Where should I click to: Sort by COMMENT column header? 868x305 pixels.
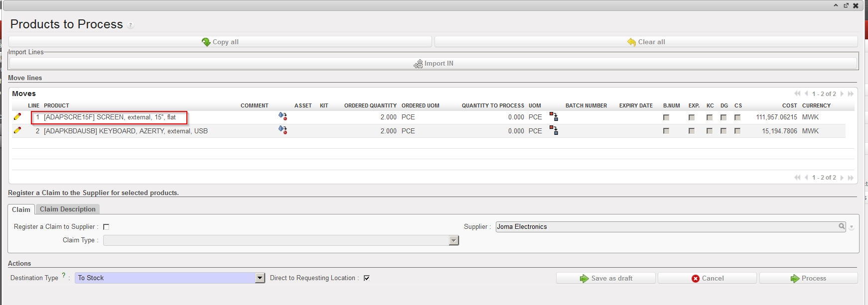(254, 105)
